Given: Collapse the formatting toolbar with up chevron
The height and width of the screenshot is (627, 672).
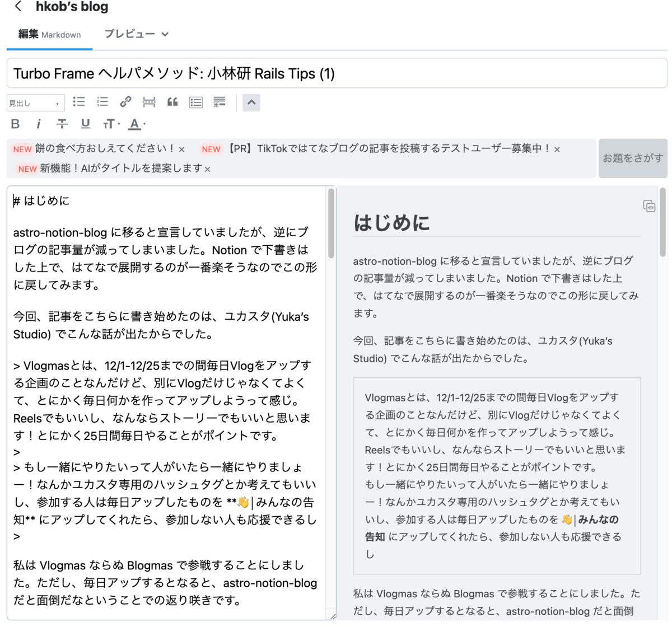Looking at the screenshot, I should (251, 102).
